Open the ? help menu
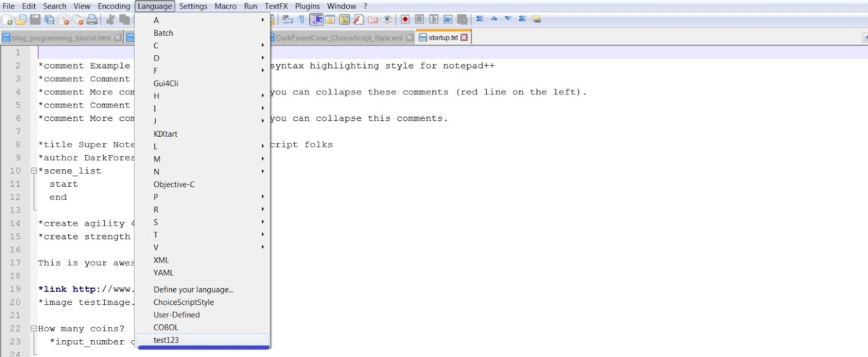The height and width of the screenshot is (357, 868). click(x=365, y=6)
